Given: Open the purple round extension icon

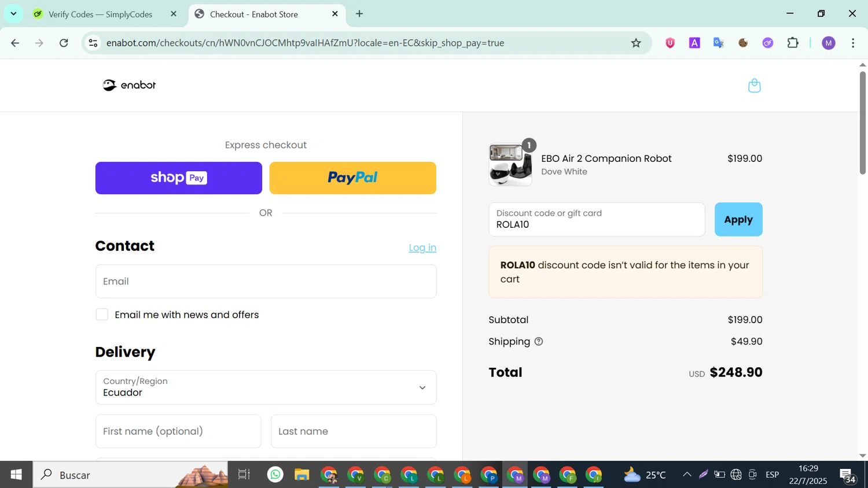Looking at the screenshot, I should click(768, 43).
